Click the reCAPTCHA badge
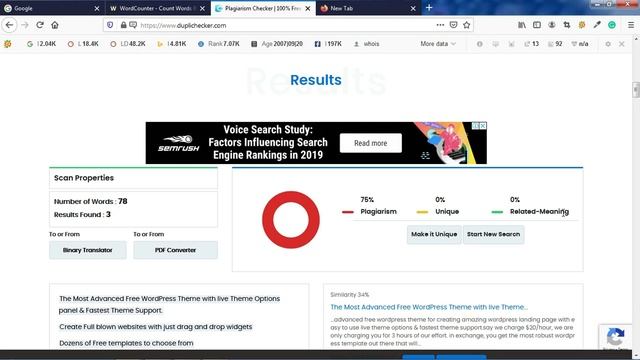 coord(616,337)
